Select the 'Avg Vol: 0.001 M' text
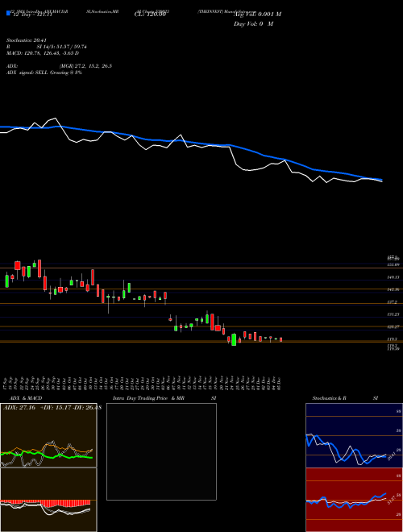The height and width of the screenshot is (532, 403). coord(258,15)
